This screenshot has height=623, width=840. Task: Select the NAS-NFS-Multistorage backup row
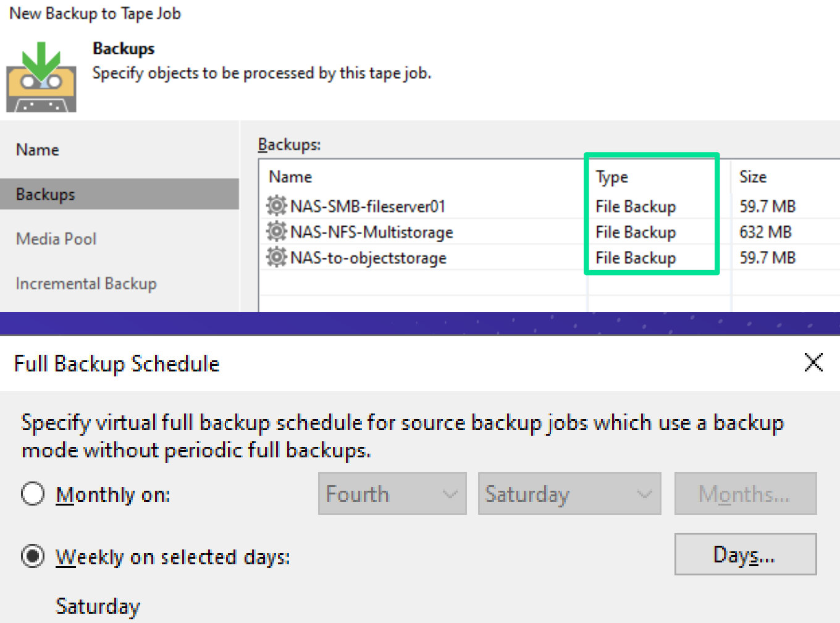coord(372,232)
